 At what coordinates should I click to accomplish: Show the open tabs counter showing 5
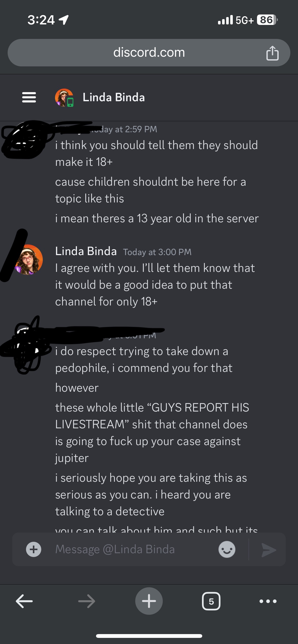211,601
